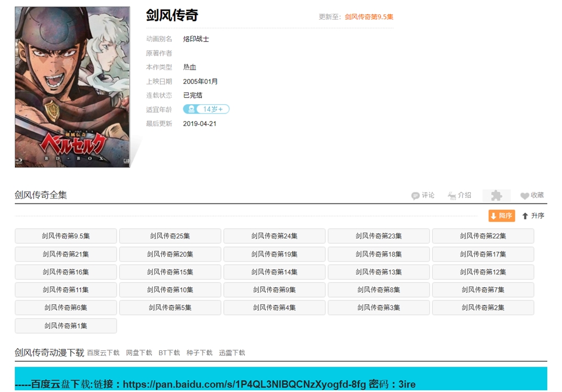The width and height of the screenshot is (562, 392).
Task: Sort episodes in ascending order with 升序
Action: tap(533, 215)
